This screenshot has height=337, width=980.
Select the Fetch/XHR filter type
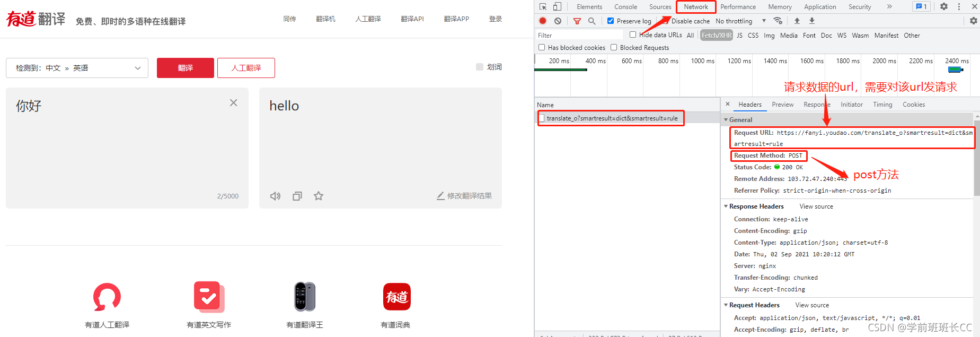click(717, 35)
